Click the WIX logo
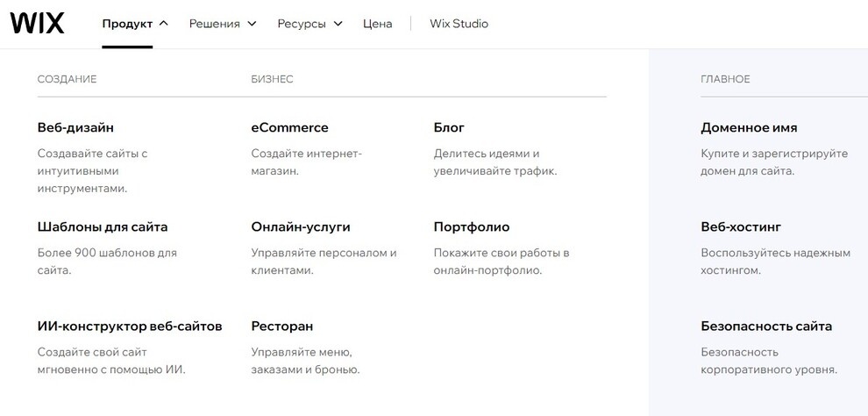 (37, 24)
